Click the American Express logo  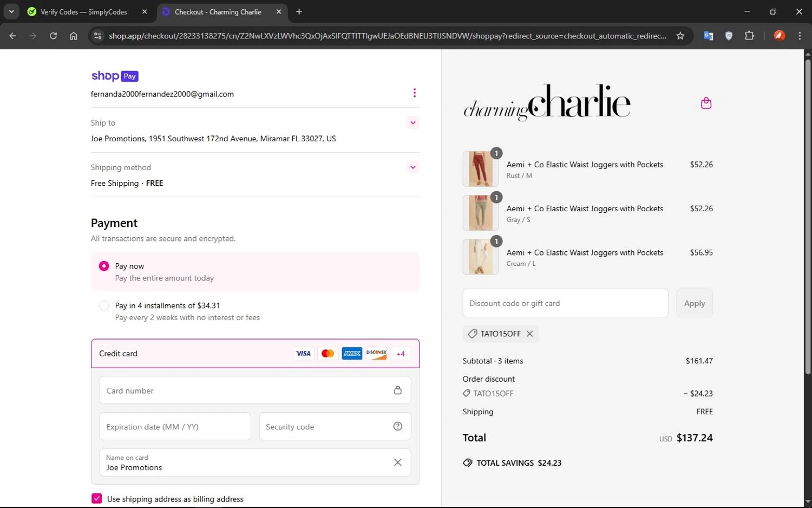(x=352, y=354)
